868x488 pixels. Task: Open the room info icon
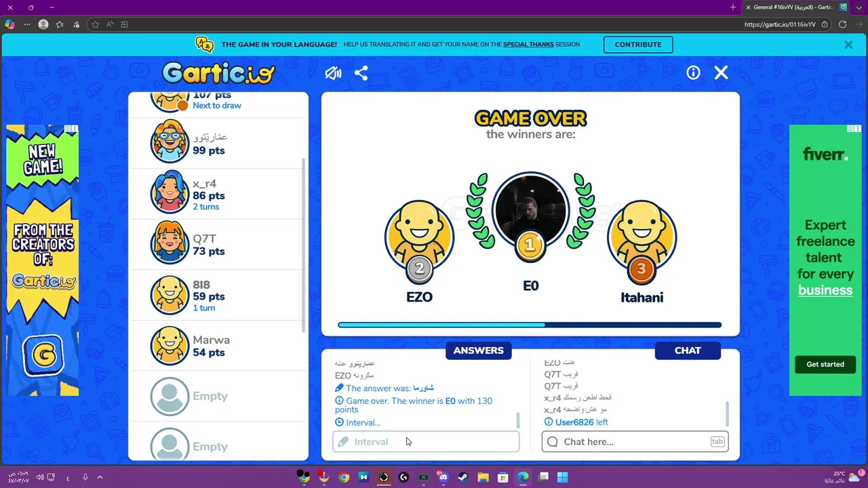coord(693,73)
